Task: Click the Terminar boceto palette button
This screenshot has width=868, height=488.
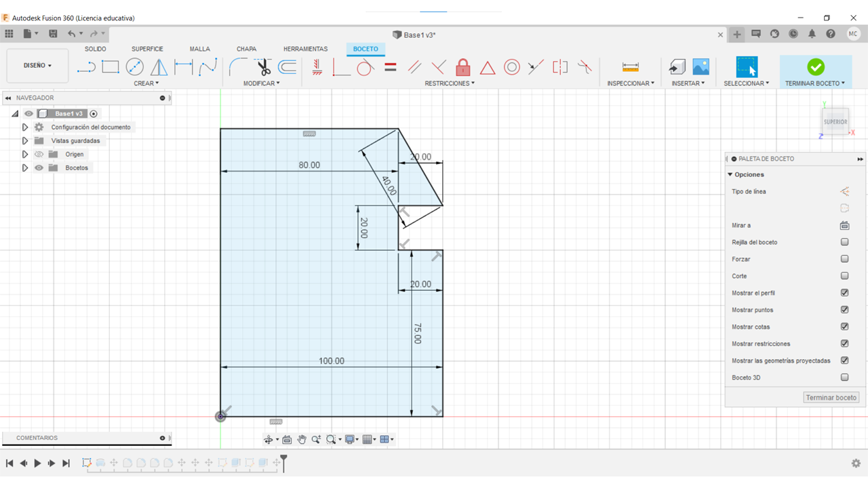Action: (831, 398)
